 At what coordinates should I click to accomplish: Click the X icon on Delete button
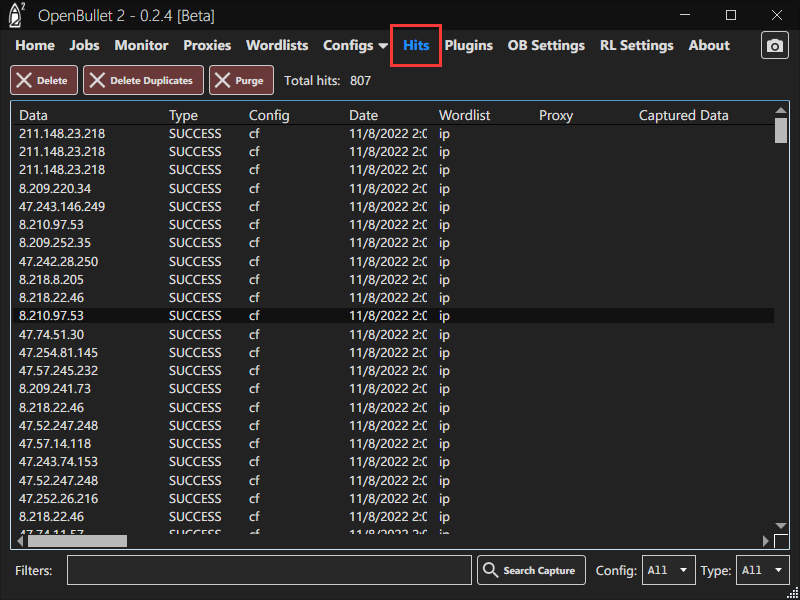pyautogui.click(x=24, y=81)
